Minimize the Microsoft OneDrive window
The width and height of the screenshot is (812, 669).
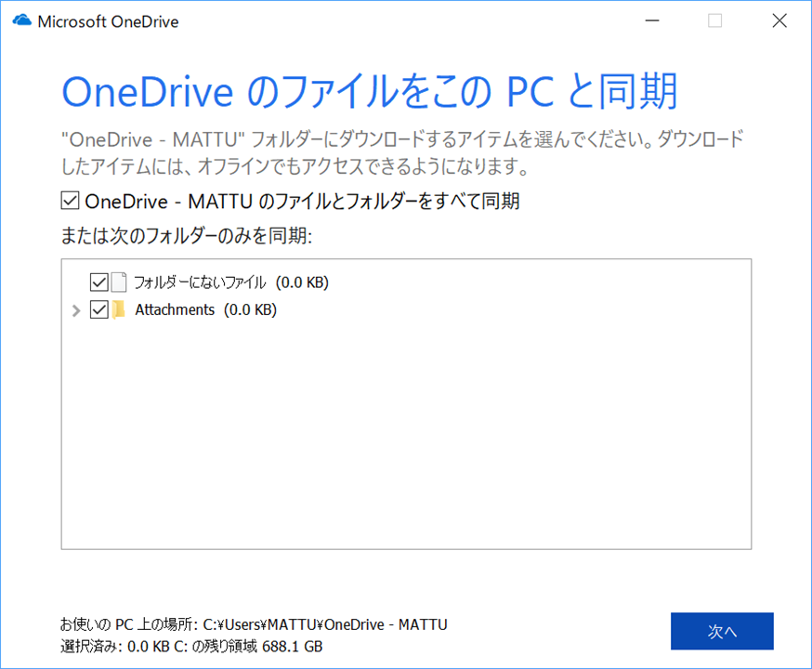pyautogui.click(x=652, y=20)
